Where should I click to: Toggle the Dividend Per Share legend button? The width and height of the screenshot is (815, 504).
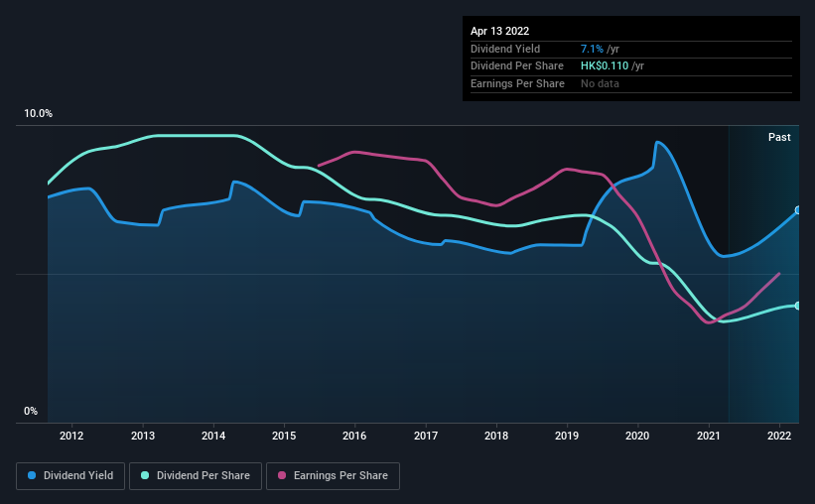(x=196, y=476)
